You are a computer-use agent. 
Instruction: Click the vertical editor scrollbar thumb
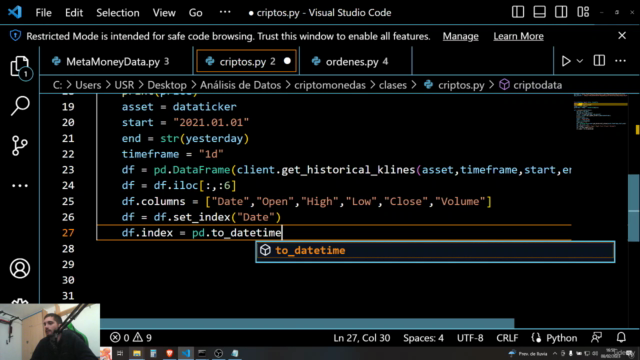point(633,208)
